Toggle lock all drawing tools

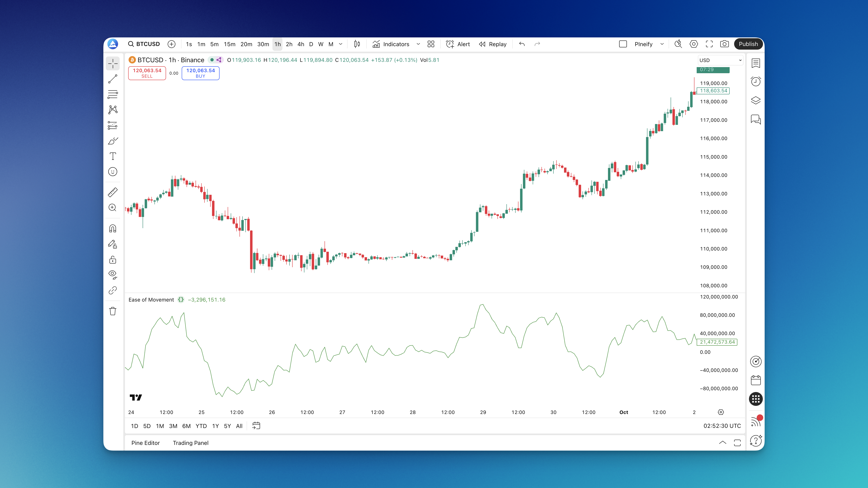coord(113,260)
